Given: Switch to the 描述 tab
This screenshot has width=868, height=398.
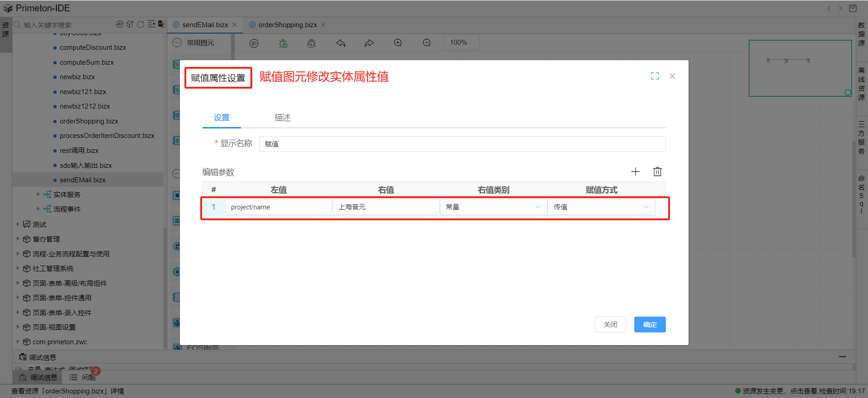Looking at the screenshot, I should pos(282,118).
